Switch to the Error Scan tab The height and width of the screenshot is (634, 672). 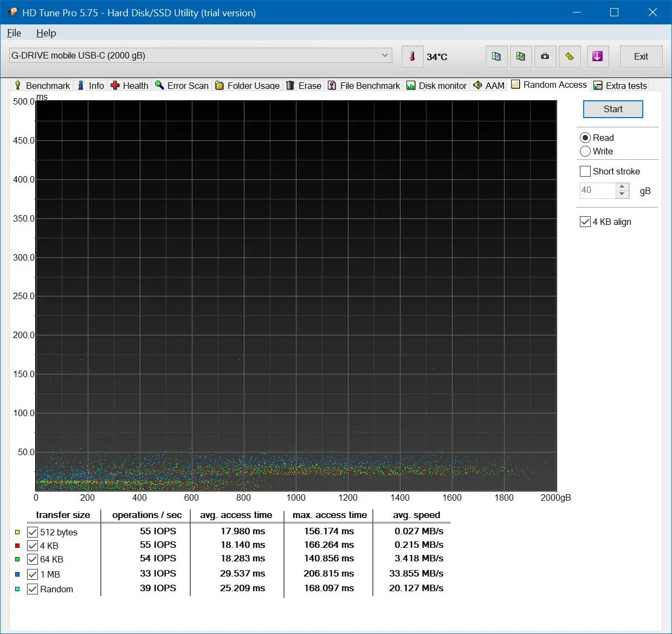pyautogui.click(x=182, y=86)
